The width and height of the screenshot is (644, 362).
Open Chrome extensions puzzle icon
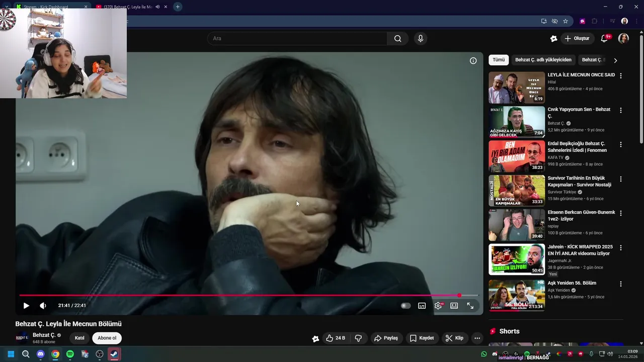click(x=595, y=21)
